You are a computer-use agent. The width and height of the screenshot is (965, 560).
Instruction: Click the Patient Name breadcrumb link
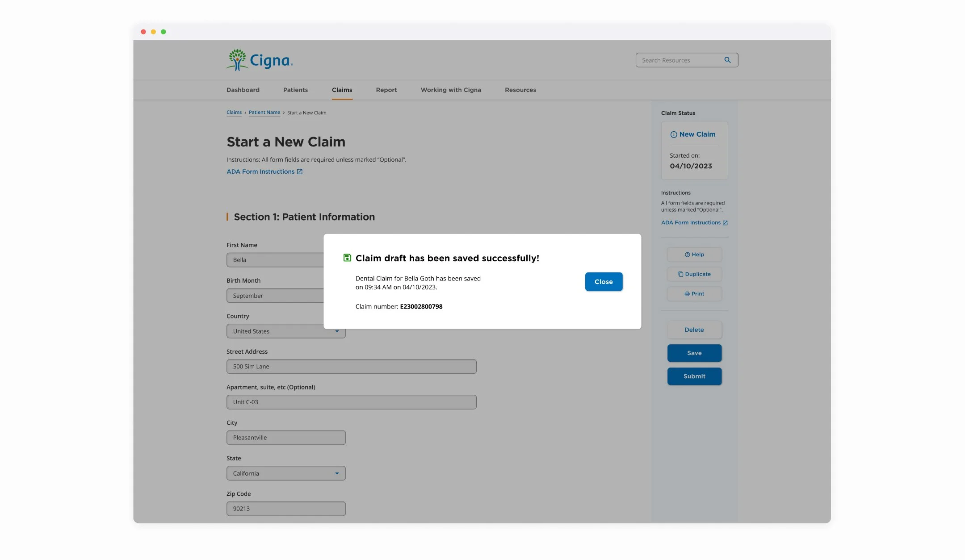[264, 113]
